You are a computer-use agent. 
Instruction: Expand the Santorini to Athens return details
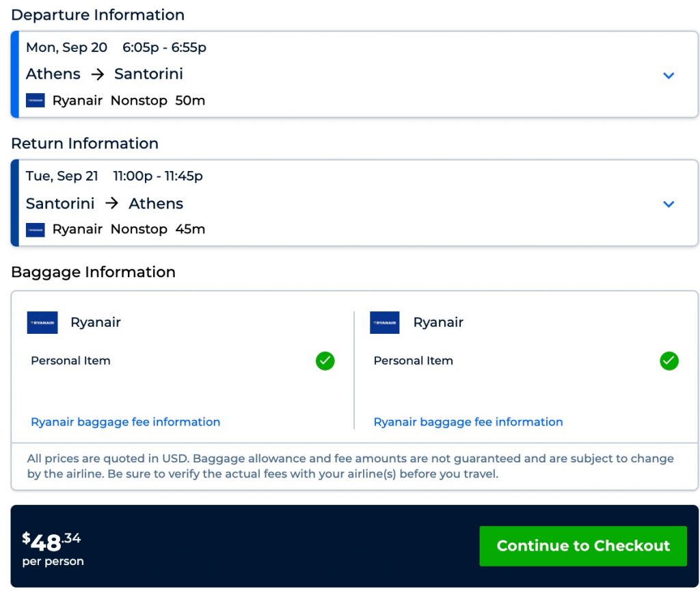669,204
